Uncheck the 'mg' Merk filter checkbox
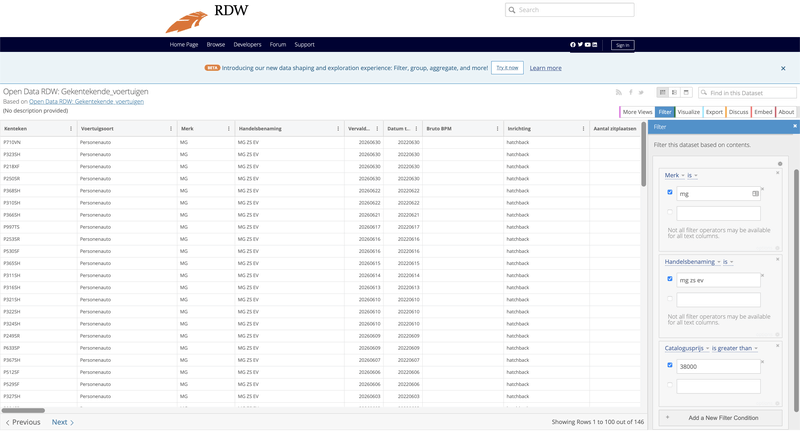The height and width of the screenshot is (432, 800). point(670,192)
